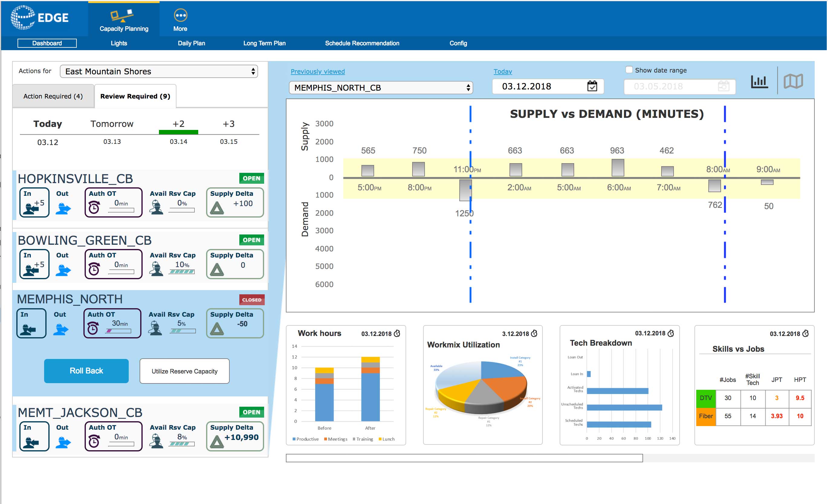Switch to Action Required (4) tab
828x504 pixels.
(53, 96)
